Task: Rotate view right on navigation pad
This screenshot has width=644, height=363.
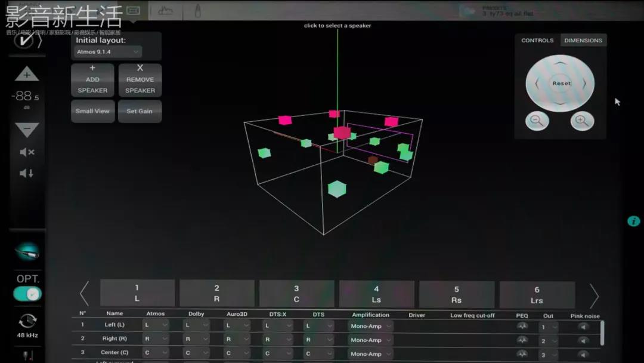Action: [584, 84]
